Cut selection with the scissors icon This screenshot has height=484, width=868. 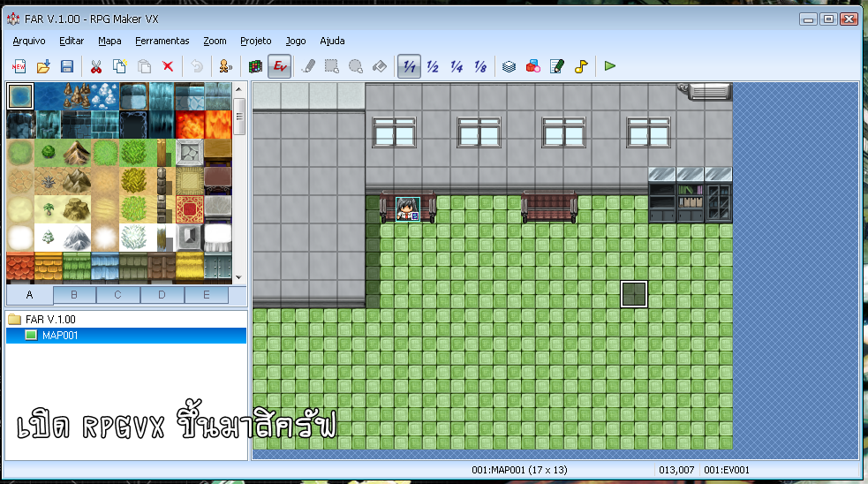coord(95,66)
